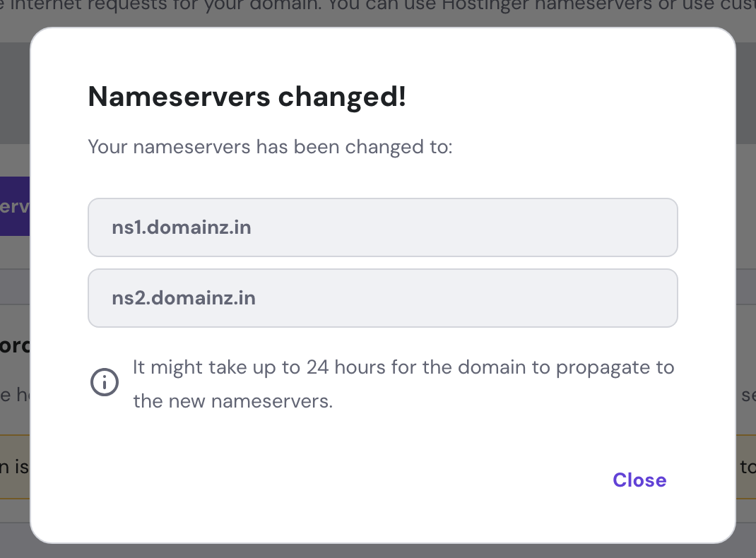Screen dimensions: 756x558
Task: Click the yellow banner at the right edge
Action: coord(746,467)
